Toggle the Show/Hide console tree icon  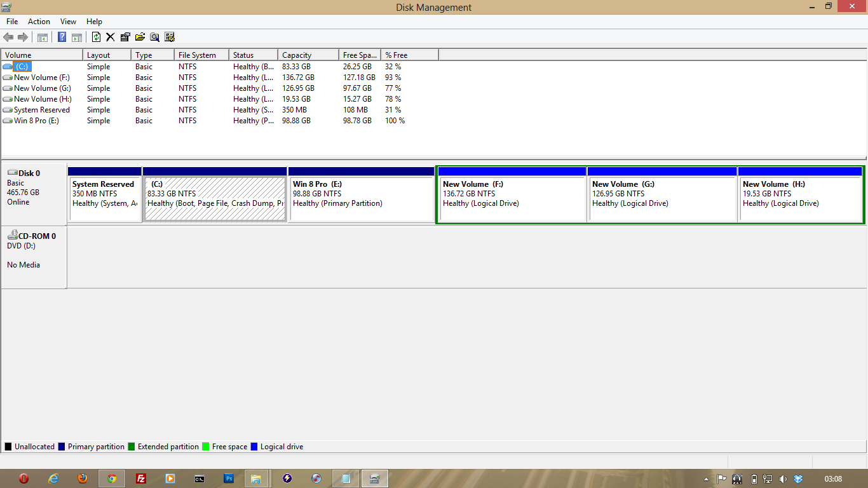click(x=42, y=36)
